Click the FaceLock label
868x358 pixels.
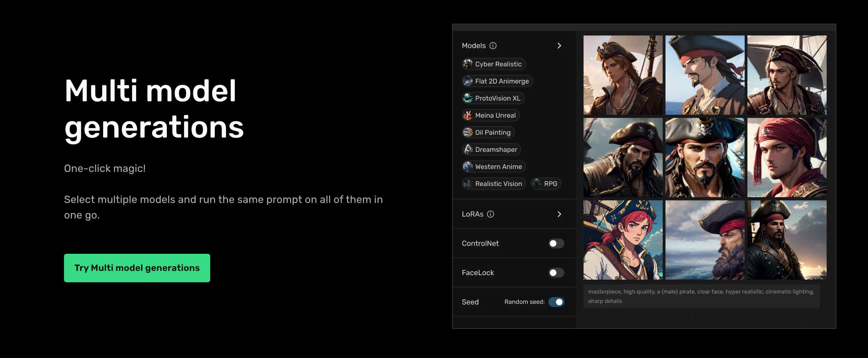pos(478,273)
